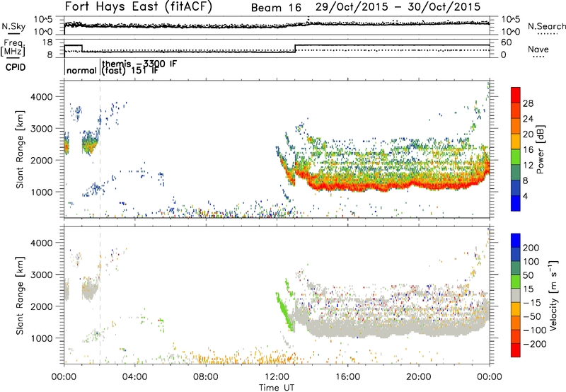The height and width of the screenshot is (392, 566).
Task: Click the "Nave" legend label
Action: coord(538,49)
